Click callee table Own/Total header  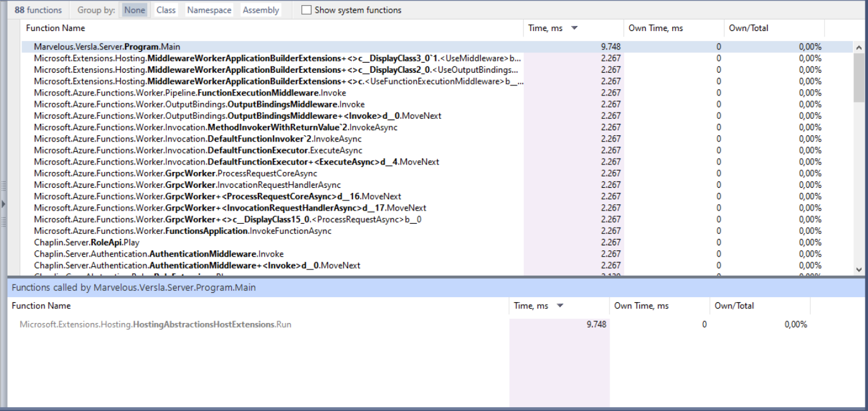coord(760,305)
